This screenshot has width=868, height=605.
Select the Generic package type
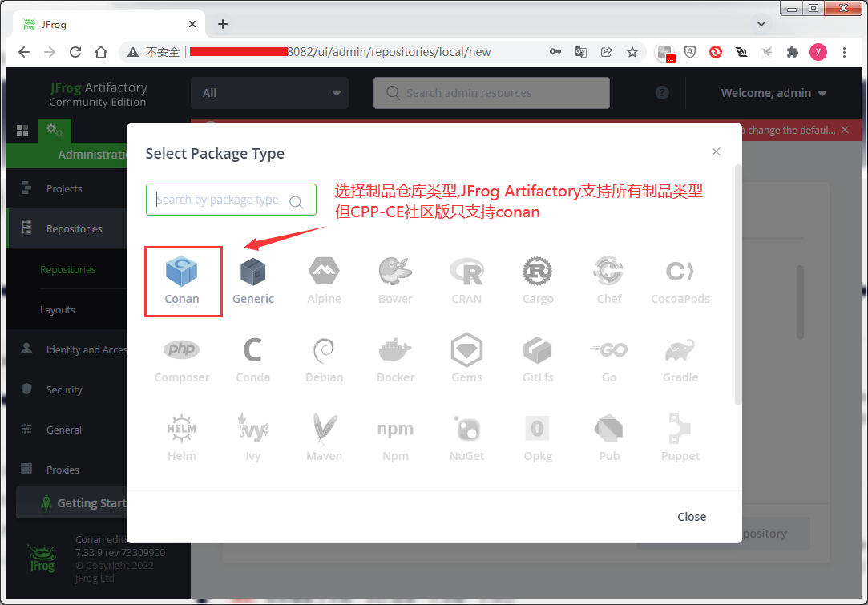253,279
